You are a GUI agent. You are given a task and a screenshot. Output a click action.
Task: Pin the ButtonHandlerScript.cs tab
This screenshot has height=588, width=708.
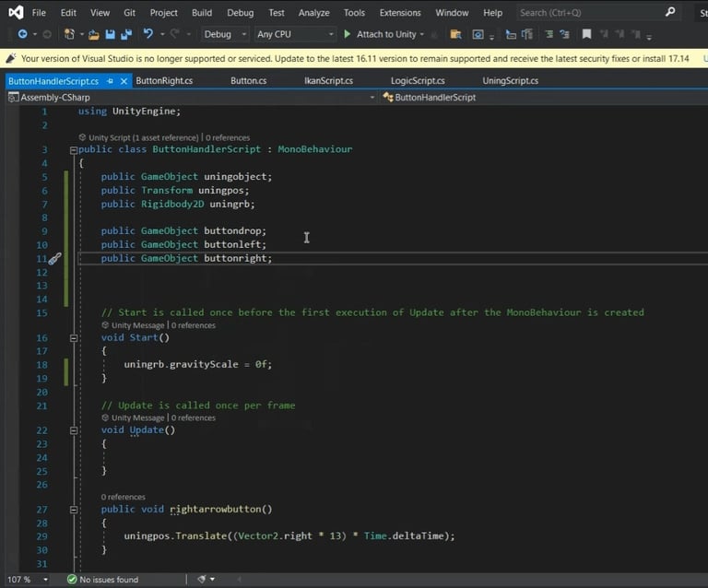[x=110, y=81]
